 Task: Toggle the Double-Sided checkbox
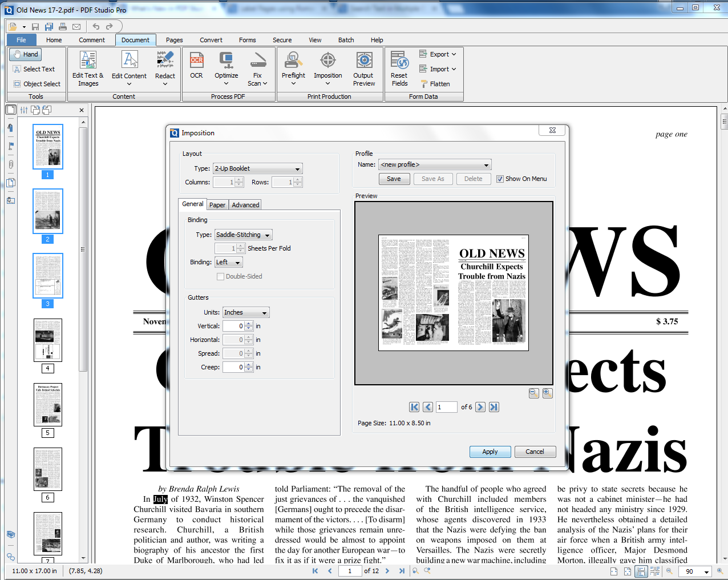[220, 276]
